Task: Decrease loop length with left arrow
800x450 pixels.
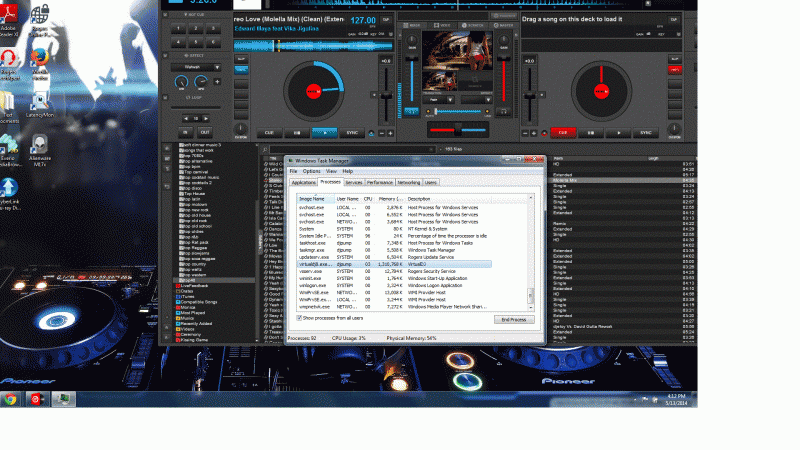Action: click(x=186, y=118)
